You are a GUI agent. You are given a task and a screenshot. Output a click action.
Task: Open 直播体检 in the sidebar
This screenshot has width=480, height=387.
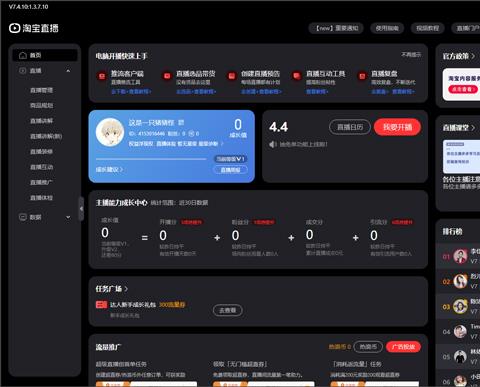point(41,198)
